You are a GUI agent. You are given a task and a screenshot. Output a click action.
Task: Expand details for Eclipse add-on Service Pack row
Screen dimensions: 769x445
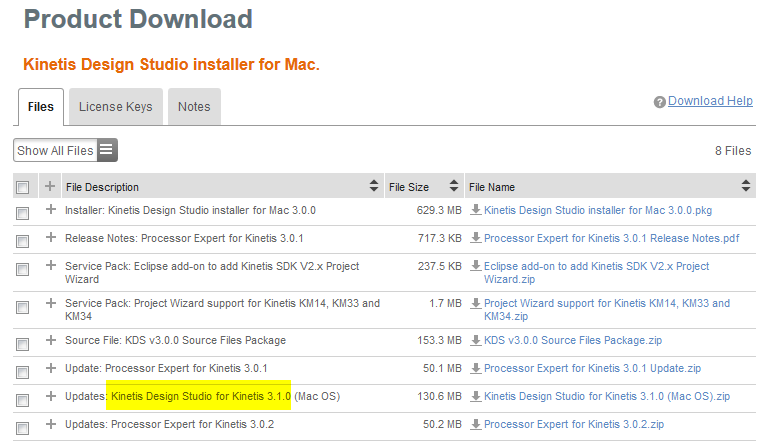51,265
